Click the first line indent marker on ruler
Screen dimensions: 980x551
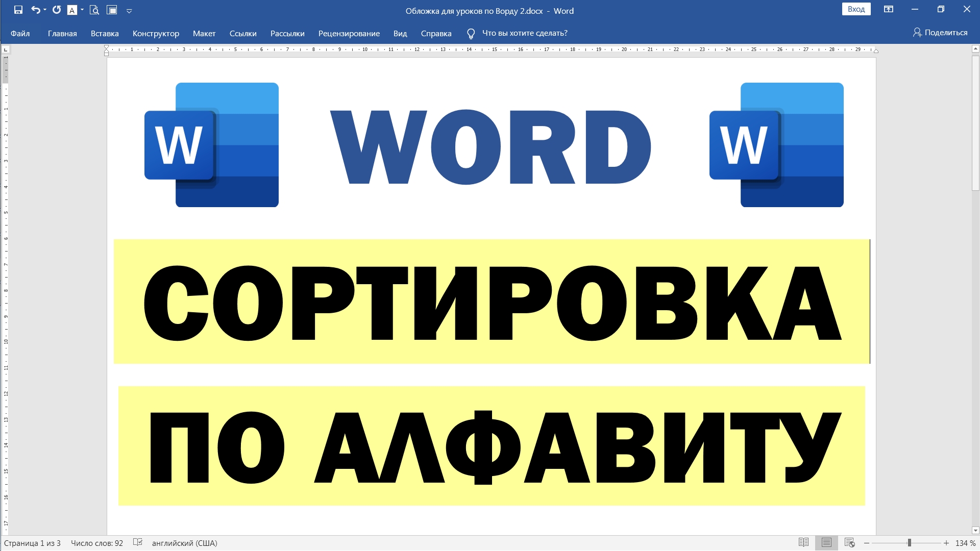click(x=106, y=47)
